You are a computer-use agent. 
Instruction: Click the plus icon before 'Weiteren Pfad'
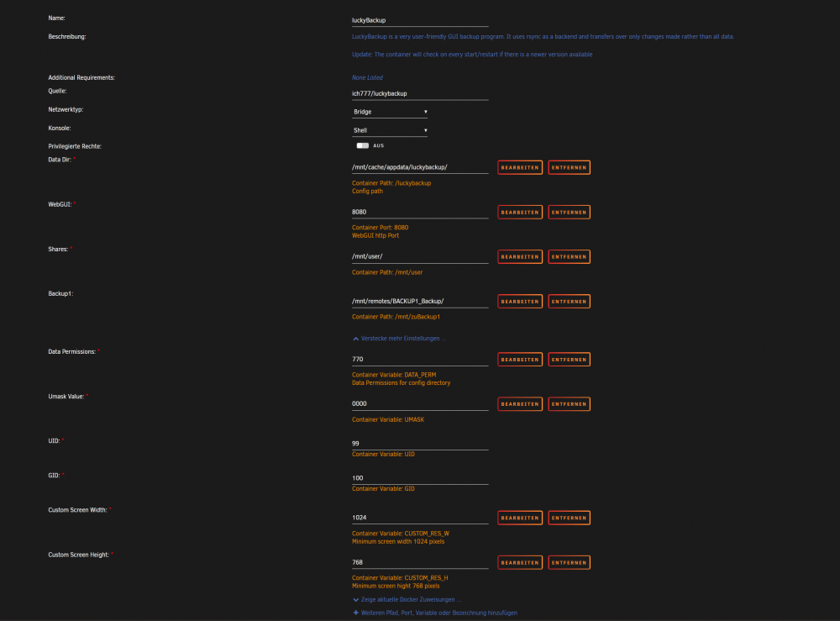click(355, 613)
